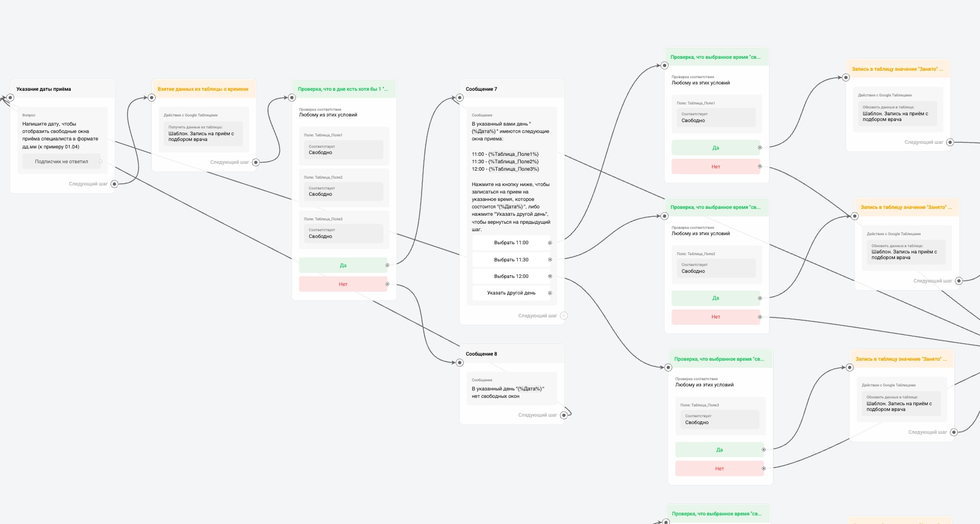Select the input connector of Сообщение 8 node

(460, 362)
